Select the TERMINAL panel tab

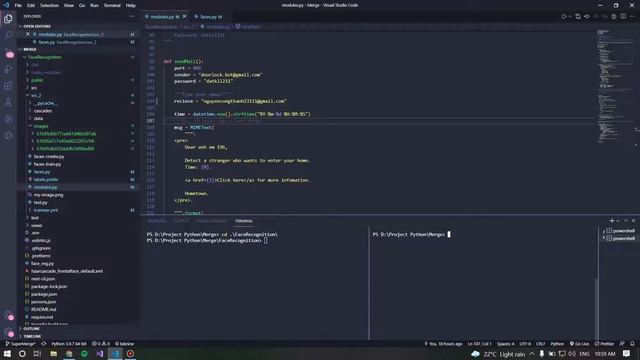click(x=244, y=221)
